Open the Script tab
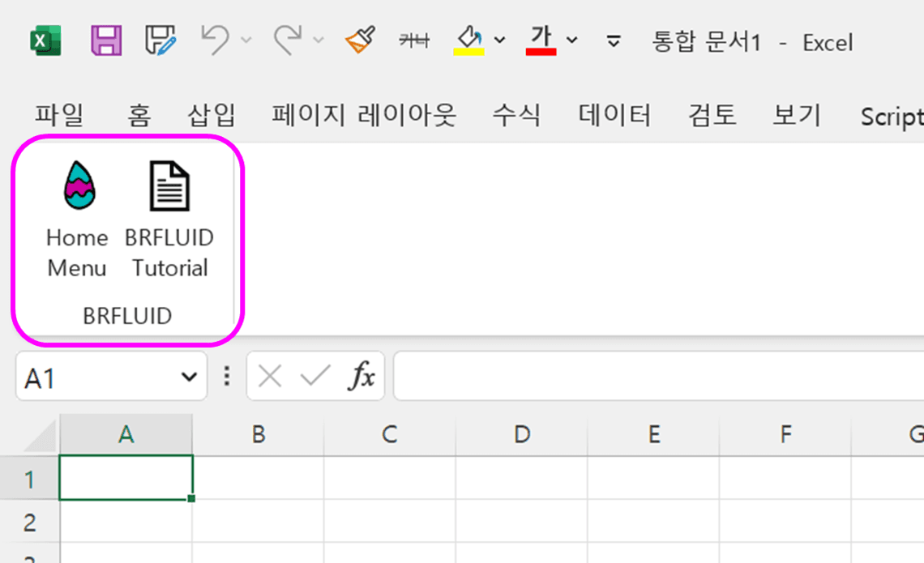The width and height of the screenshot is (924, 563). click(x=892, y=117)
